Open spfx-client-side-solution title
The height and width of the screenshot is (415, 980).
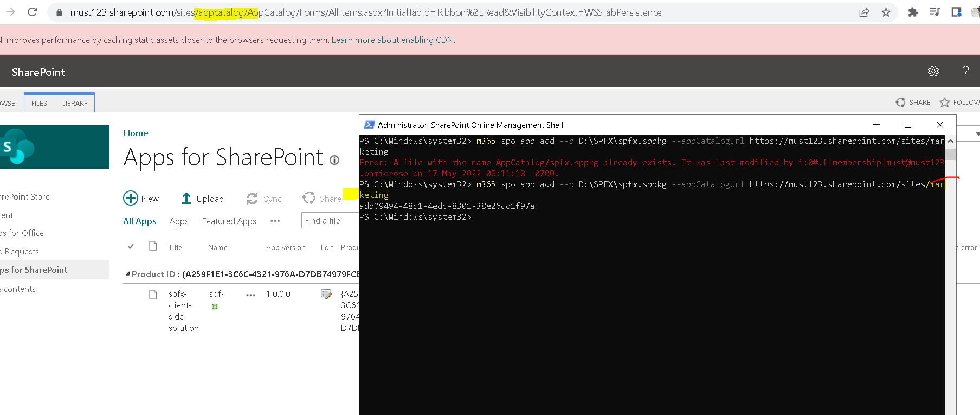pos(183,311)
